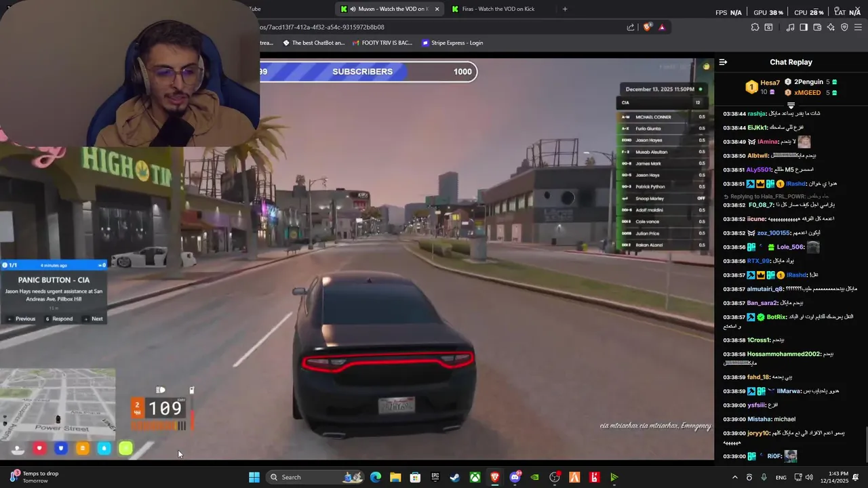Open iicune's chat username

757,219
